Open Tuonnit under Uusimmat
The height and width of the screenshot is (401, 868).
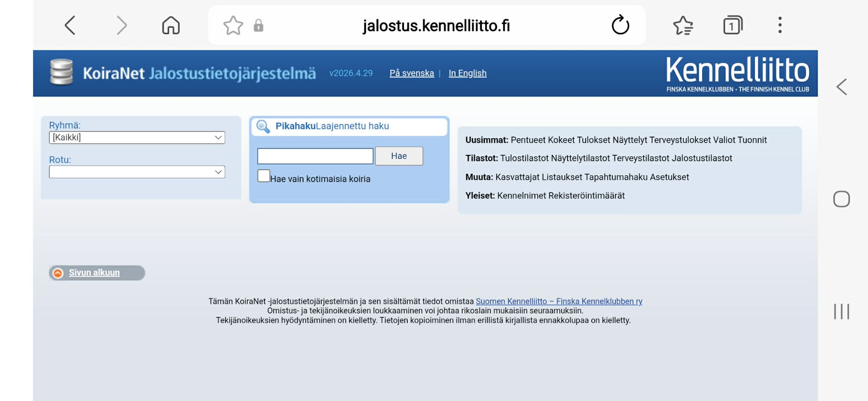pyautogui.click(x=752, y=140)
